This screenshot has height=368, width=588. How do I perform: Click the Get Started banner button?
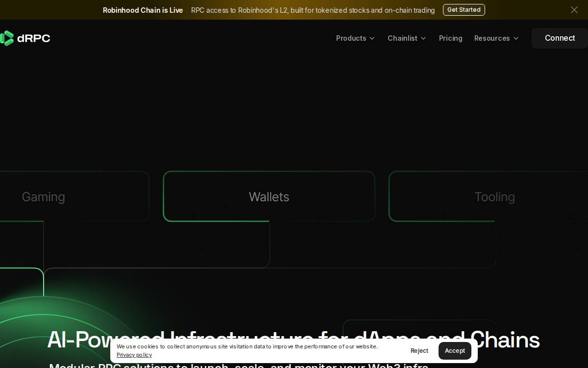(x=464, y=10)
